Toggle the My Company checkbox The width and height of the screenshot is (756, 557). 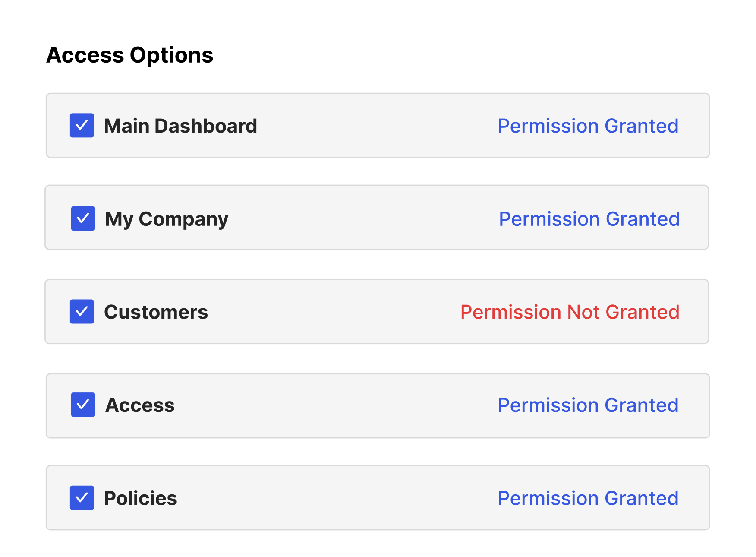point(83,218)
